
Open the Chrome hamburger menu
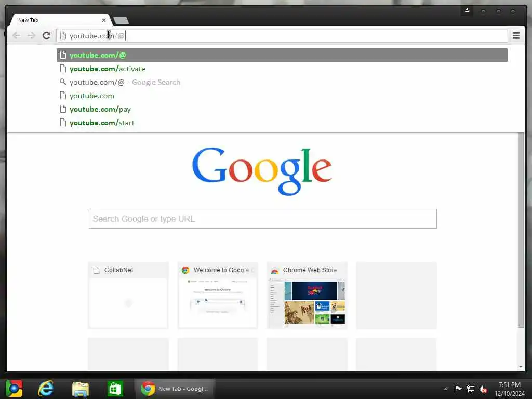click(516, 35)
